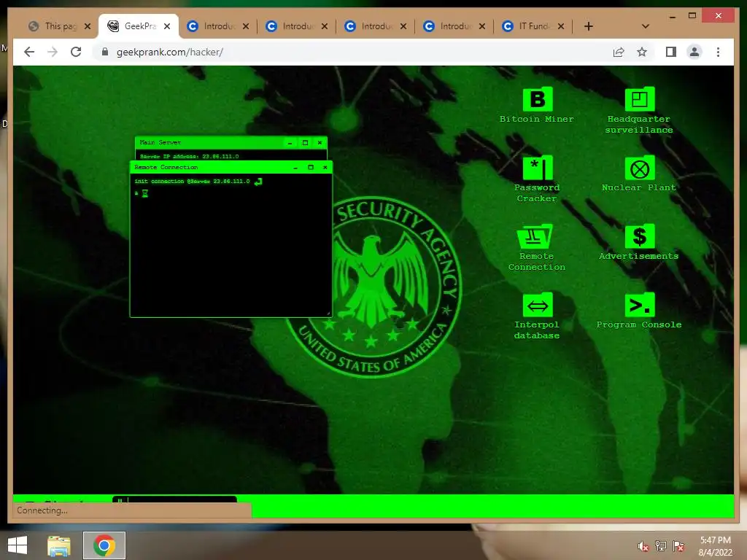The image size is (747, 560).
Task: Go back in Chrome
Action: pos(29,52)
